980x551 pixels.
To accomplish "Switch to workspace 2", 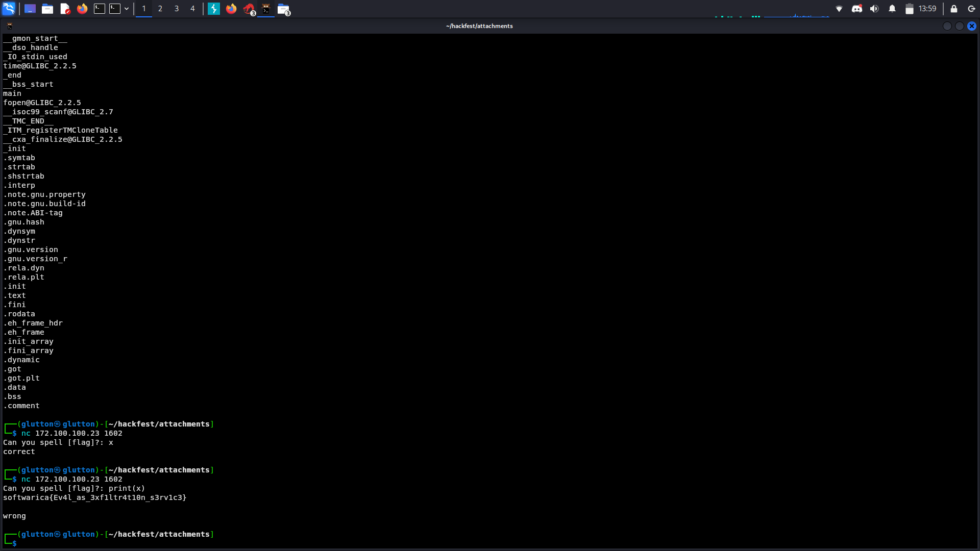I will point(160,9).
